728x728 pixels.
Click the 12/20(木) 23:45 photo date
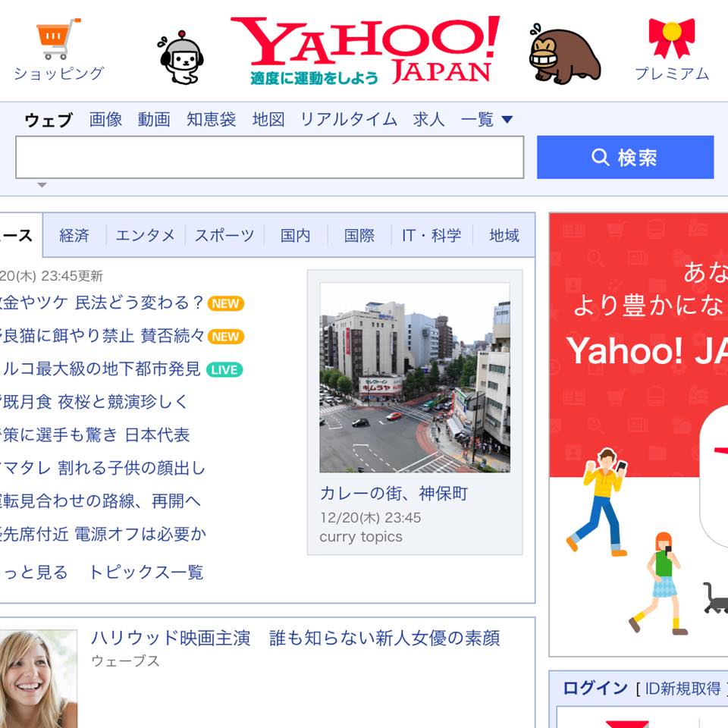click(370, 518)
